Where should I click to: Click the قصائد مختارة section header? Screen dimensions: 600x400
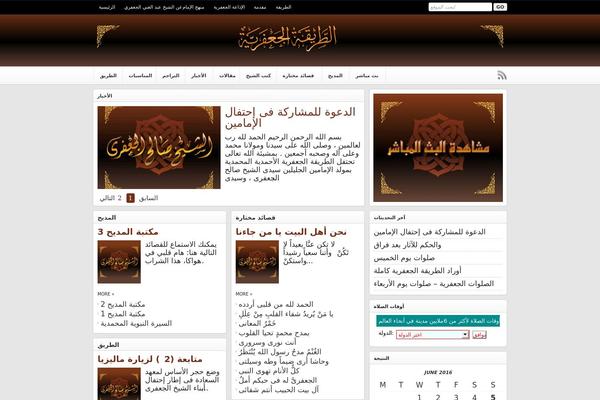(x=255, y=218)
